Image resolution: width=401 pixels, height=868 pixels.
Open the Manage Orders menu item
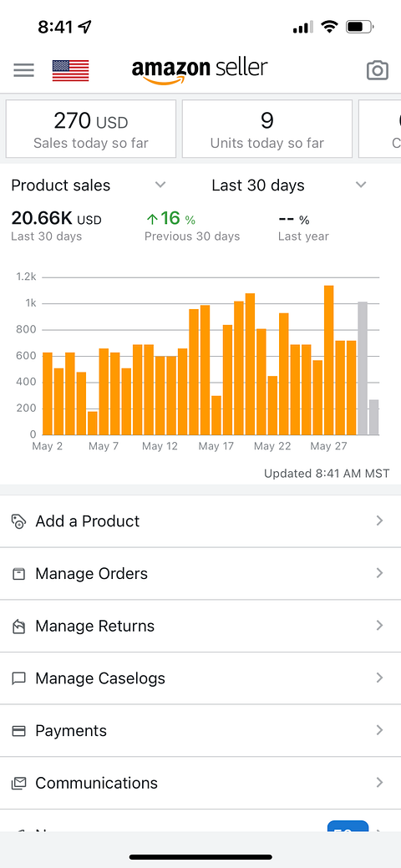pyautogui.click(x=200, y=573)
